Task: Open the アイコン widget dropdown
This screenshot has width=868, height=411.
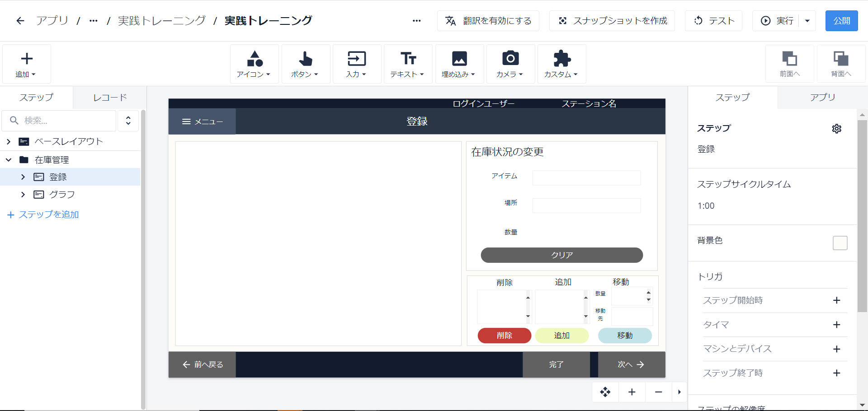Action: 255,64
